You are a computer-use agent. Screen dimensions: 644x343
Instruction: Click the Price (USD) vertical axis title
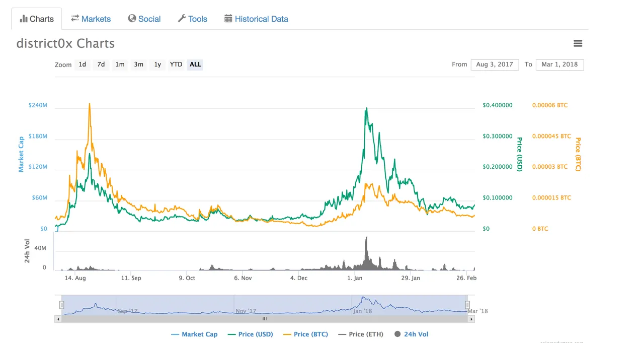(x=520, y=154)
